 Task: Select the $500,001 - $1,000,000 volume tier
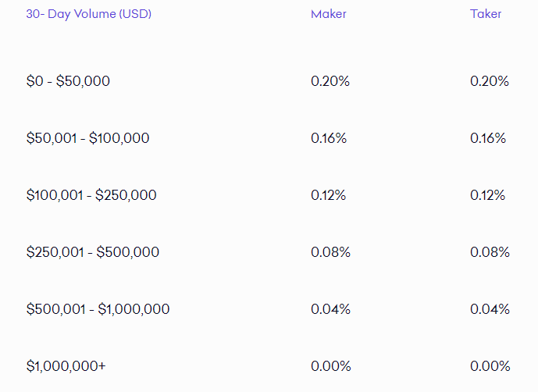(x=98, y=309)
